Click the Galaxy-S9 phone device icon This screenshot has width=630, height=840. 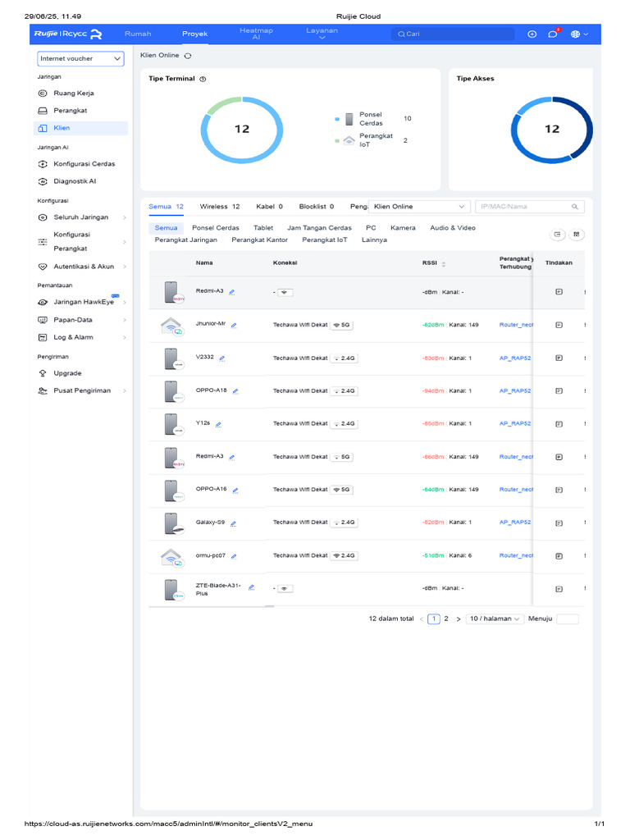pyautogui.click(x=173, y=524)
